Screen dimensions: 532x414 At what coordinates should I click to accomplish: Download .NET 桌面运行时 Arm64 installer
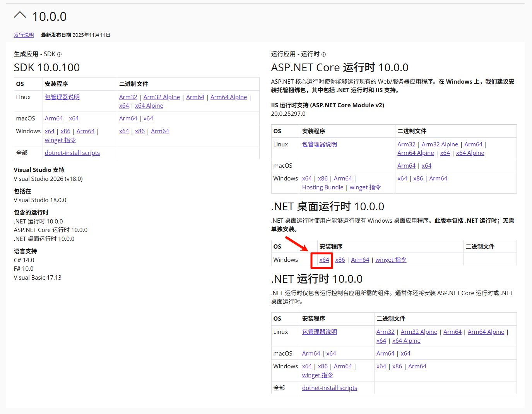pyautogui.click(x=360, y=260)
